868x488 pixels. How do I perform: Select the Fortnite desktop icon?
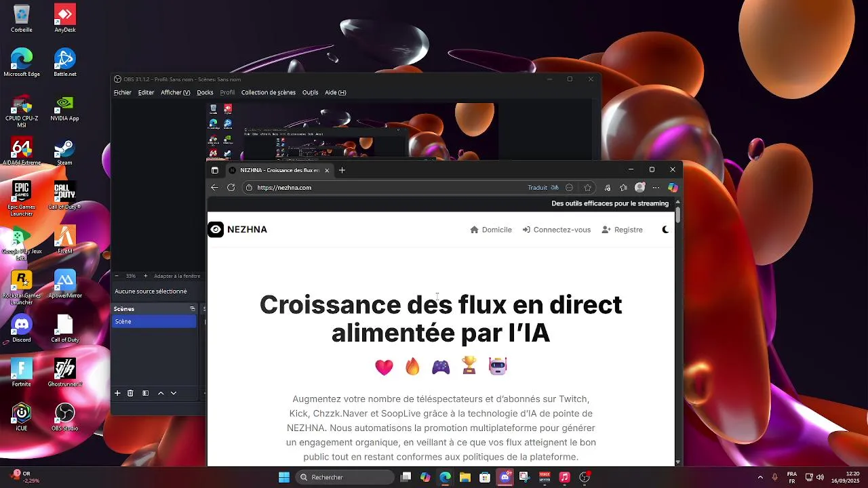[22, 372]
